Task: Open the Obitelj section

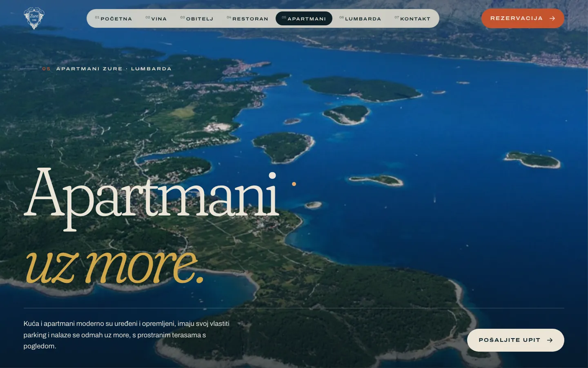Action: [x=197, y=18]
